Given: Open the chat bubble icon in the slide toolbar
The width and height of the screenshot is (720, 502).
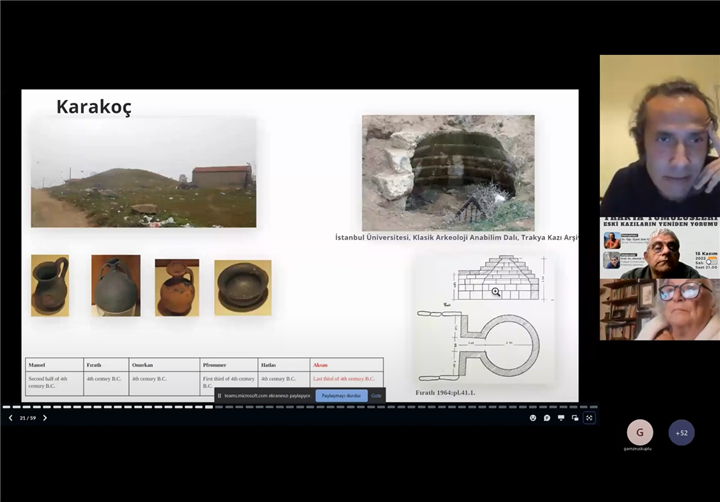Looking at the screenshot, I should 547,418.
